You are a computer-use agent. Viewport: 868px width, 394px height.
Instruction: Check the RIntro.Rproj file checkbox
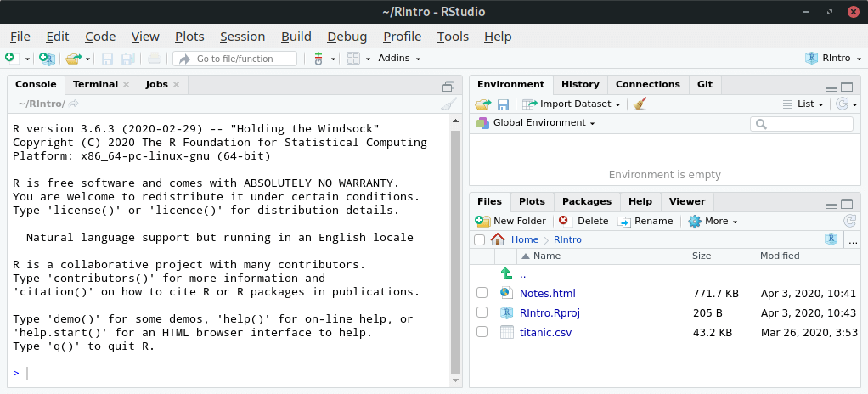click(x=482, y=312)
